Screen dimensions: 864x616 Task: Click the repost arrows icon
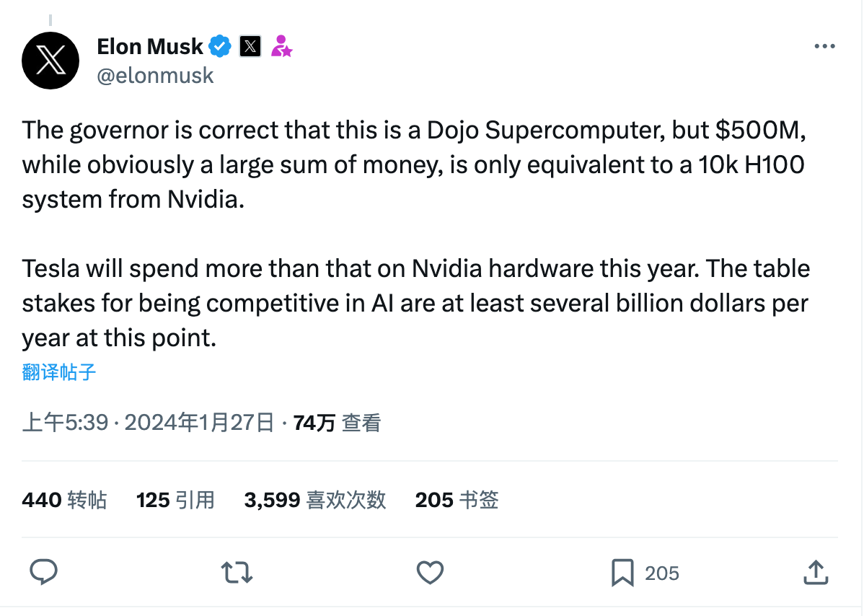click(x=237, y=573)
